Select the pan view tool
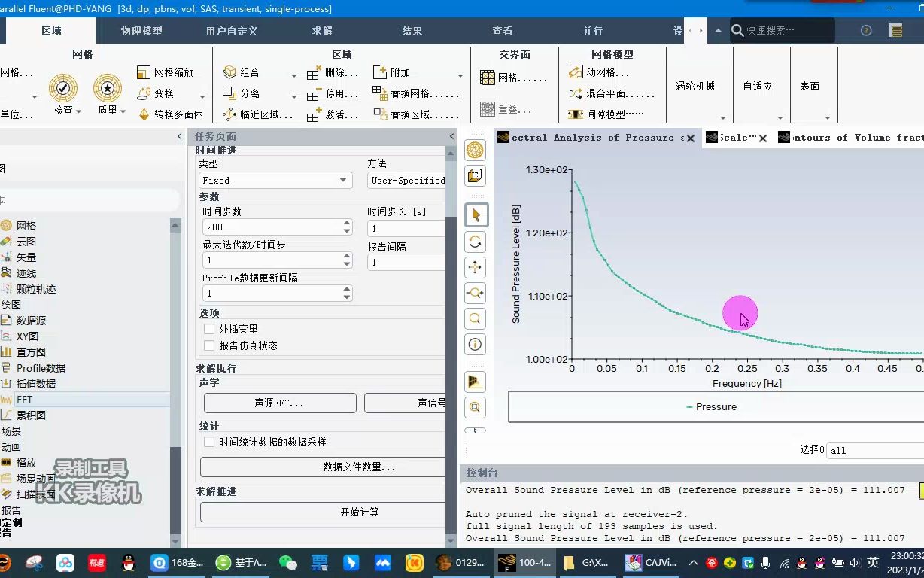 475,267
